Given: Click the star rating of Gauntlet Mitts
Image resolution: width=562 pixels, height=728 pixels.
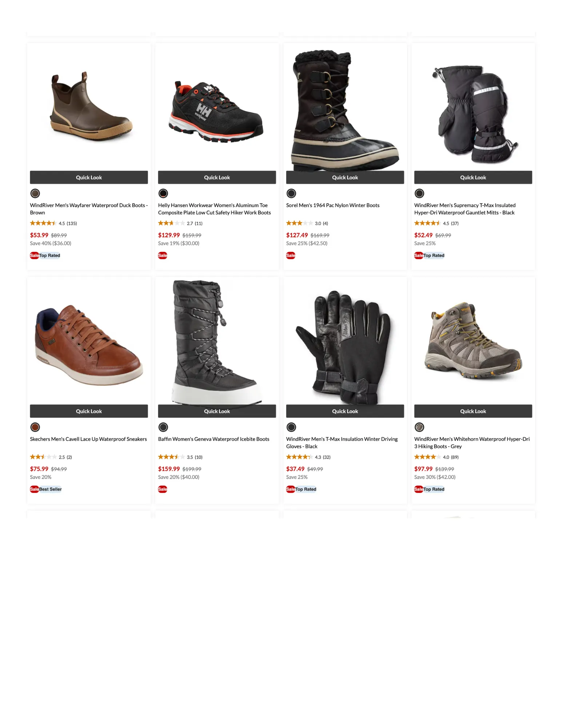Looking at the screenshot, I should (x=427, y=223).
